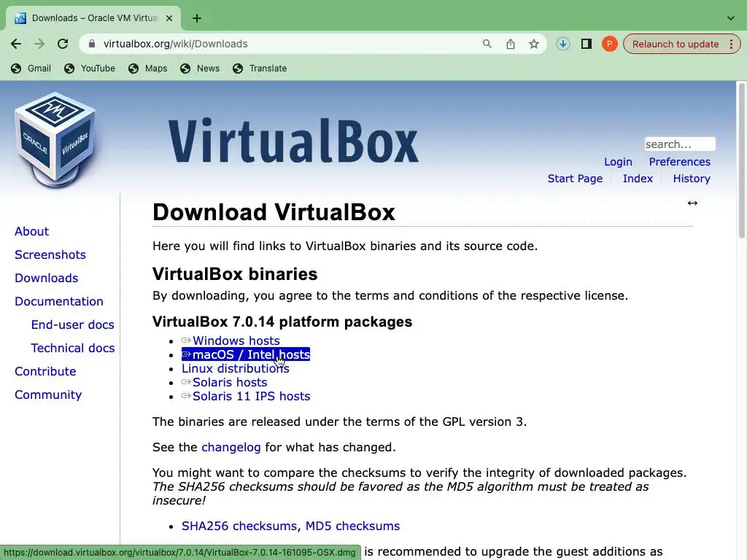
Task: Click the magnifier search icon in address bar
Action: click(x=487, y=44)
